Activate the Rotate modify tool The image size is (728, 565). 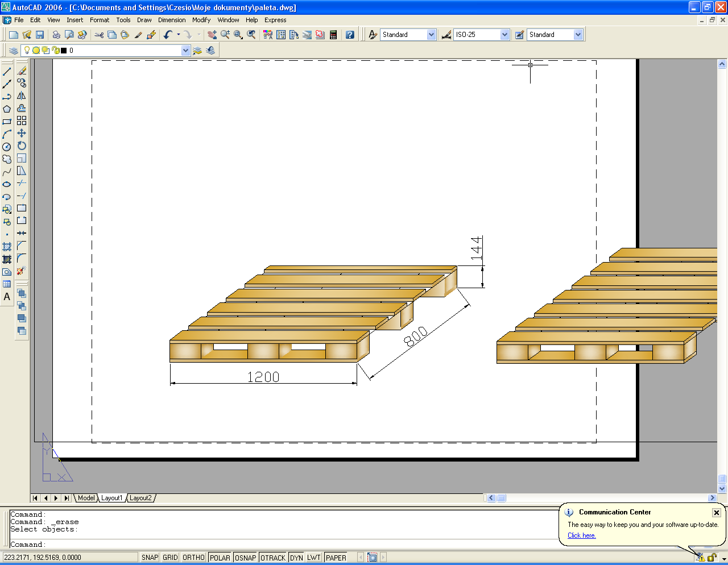point(22,146)
